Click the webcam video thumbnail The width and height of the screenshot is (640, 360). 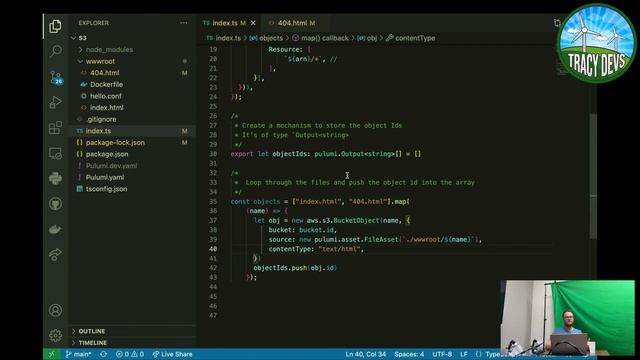pos(567,317)
